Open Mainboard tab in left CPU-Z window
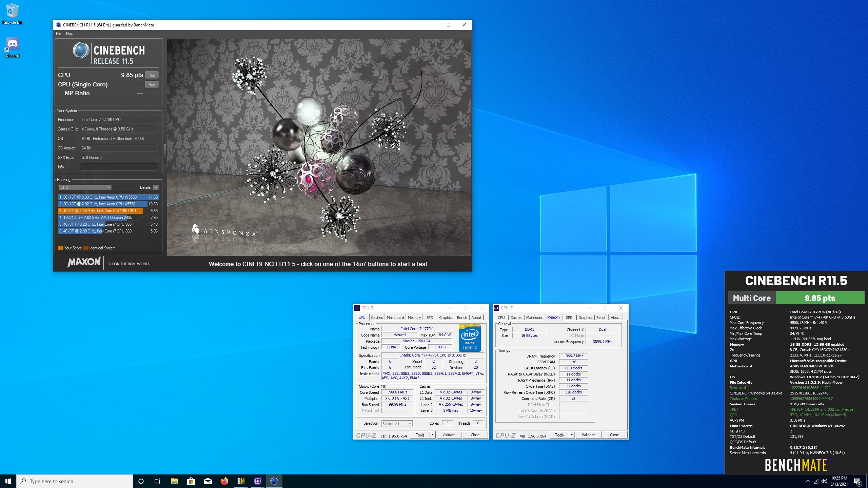 click(395, 318)
